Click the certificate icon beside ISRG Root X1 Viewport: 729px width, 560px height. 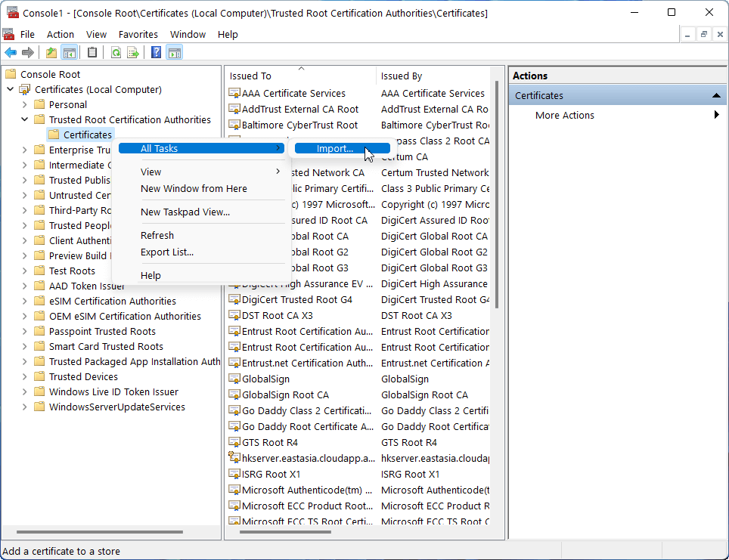(x=234, y=474)
